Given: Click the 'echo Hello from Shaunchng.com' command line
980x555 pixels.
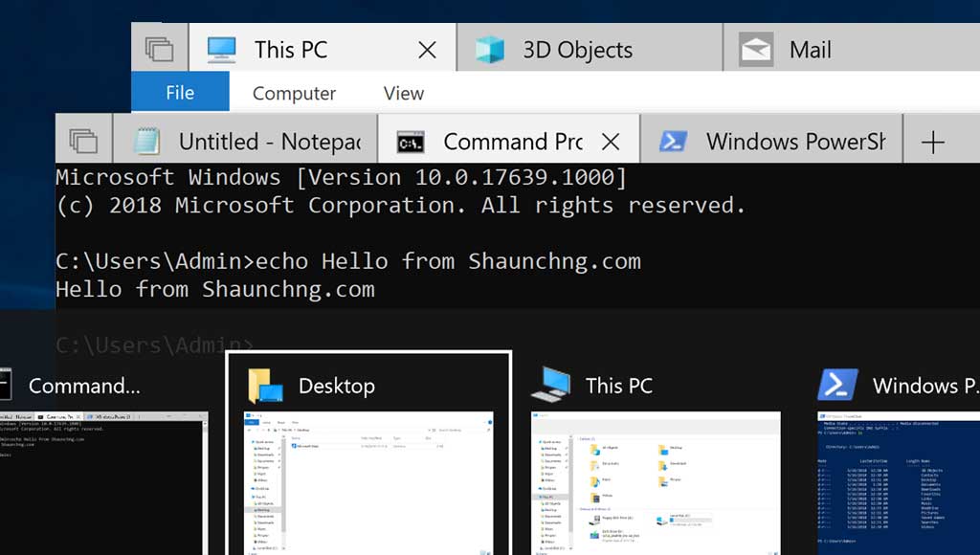Looking at the screenshot, I should pos(348,261).
